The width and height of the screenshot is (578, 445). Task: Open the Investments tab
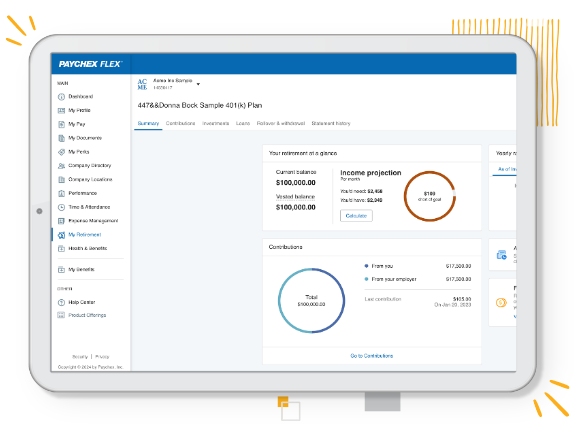click(216, 124)
